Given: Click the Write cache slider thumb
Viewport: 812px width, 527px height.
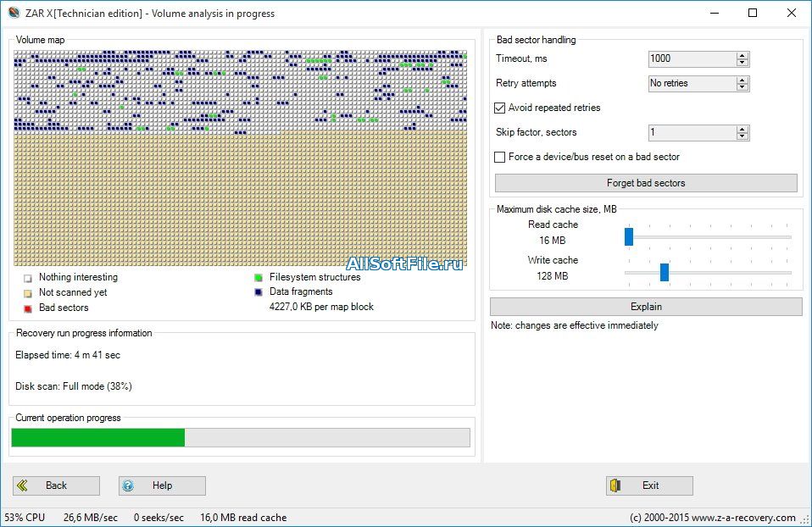Looking at the screenshot, I should pos(665,272).
